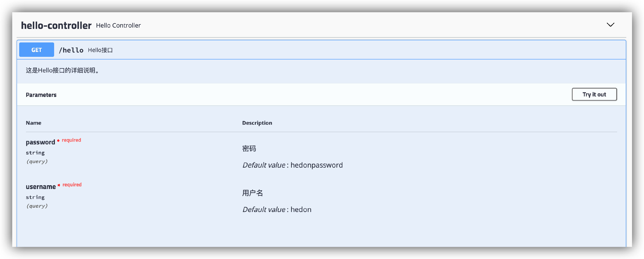Select the Parameters section heading
The height and width of the screenshot is (259, 644).
coord(41,95)
